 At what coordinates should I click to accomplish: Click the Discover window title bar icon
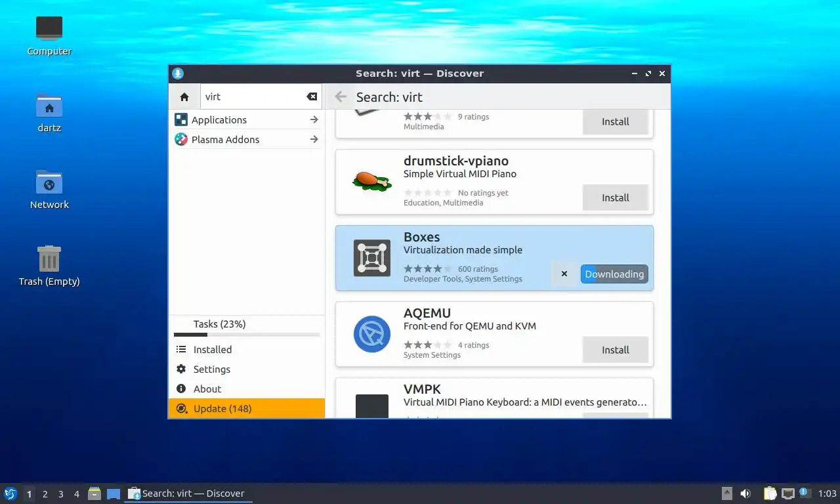click(x=178, y=73)
